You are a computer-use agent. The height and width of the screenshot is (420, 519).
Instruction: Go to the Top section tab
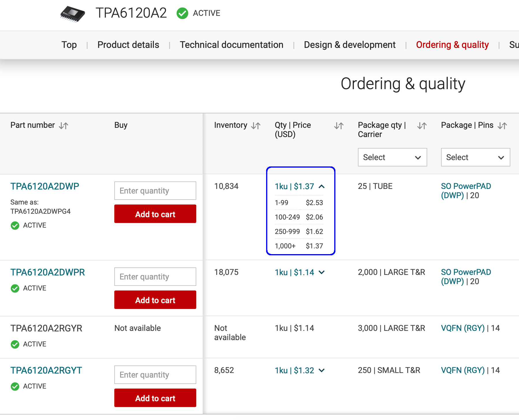coord(69,45)
